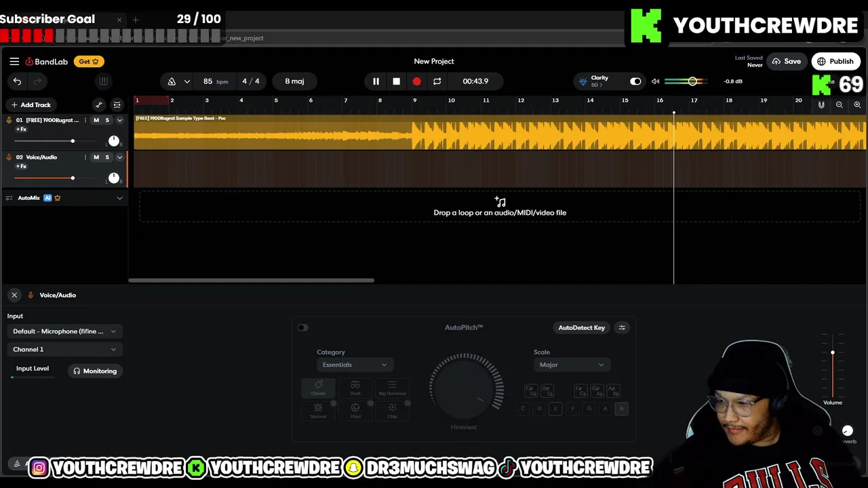Click the microphone icon of track 01

click(x=9, y=120)
